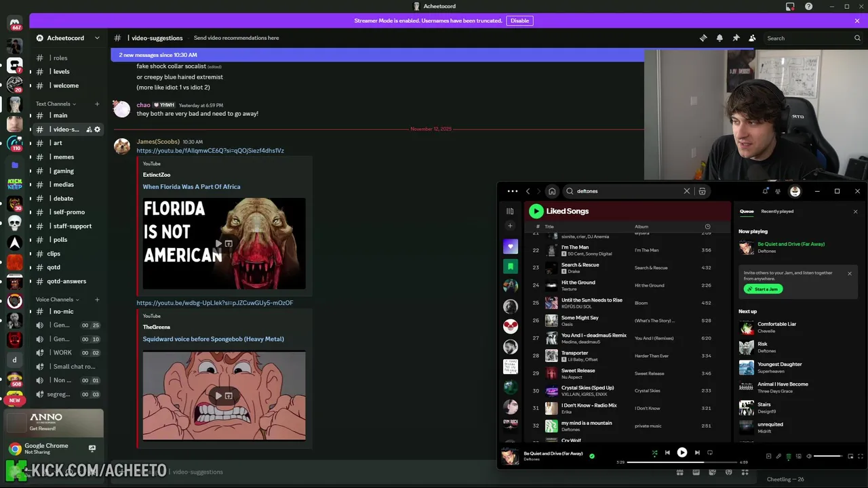868x488 pixels.
Task: Dismiss the Jam invite card
Action: 849,274
